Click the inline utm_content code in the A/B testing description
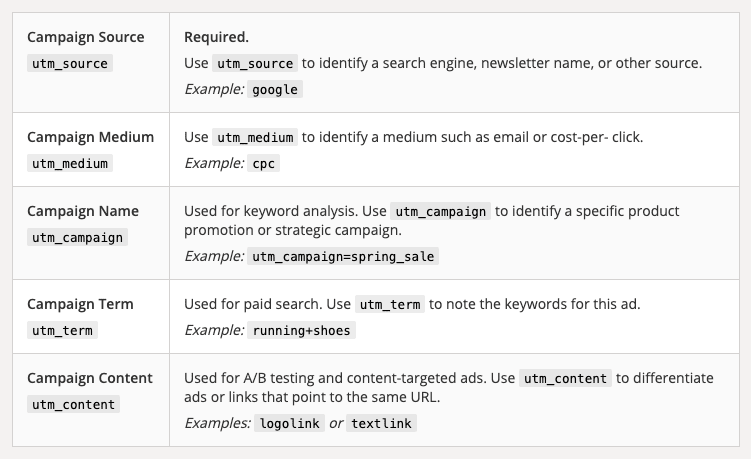 (565, 378)
